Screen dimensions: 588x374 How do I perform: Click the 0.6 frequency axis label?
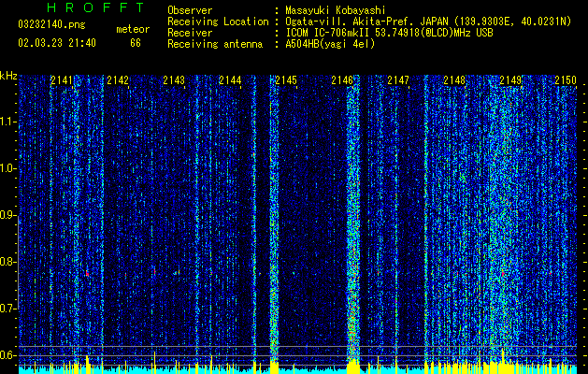[8, 355]
